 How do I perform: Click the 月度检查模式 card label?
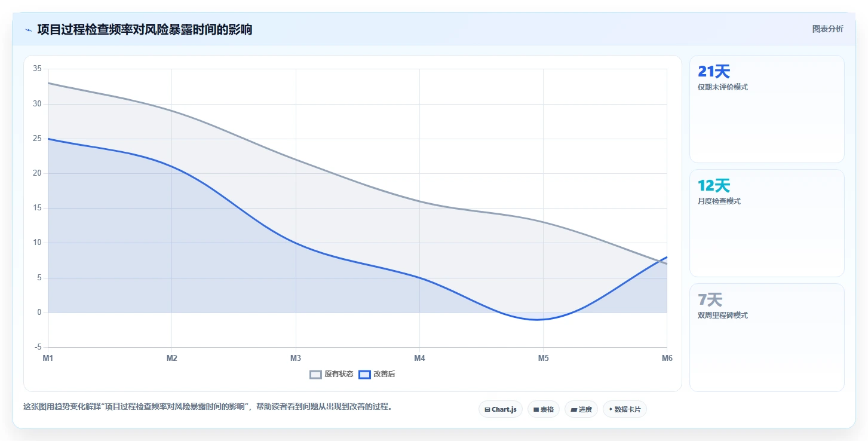pyautogui.click(x=719, y=201)
